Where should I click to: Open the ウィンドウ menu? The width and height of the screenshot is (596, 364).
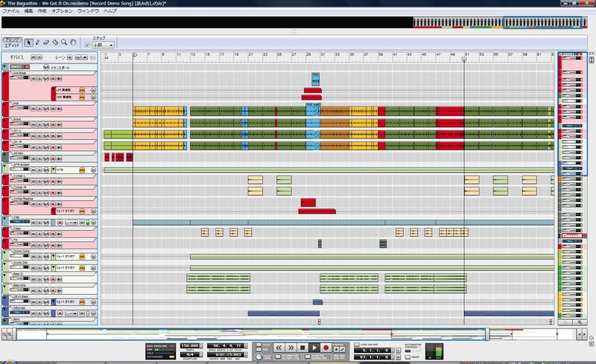[x=88, y=11]
